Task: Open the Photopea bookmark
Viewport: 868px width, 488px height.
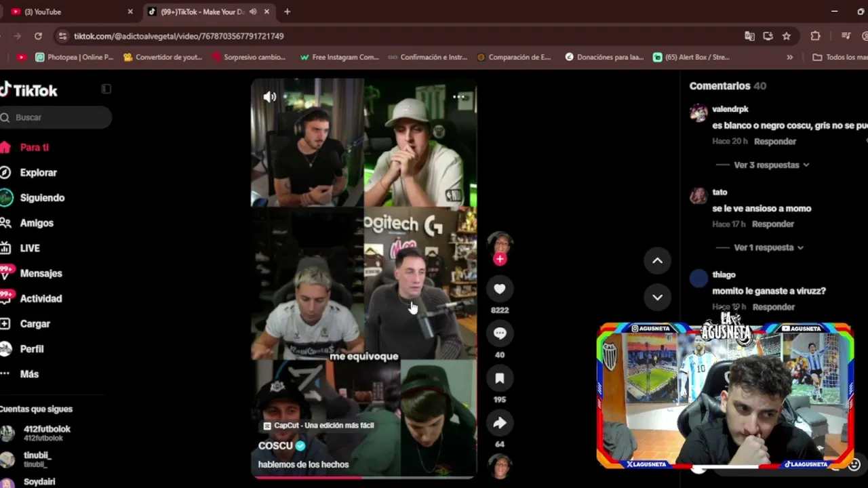Action: coord(75,58)
